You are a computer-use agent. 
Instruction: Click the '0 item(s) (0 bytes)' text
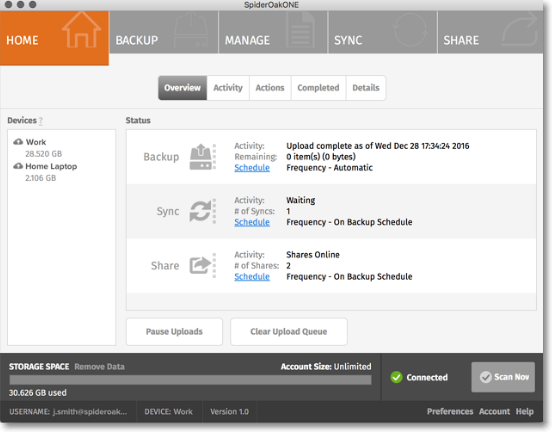[x=321, y=157]
